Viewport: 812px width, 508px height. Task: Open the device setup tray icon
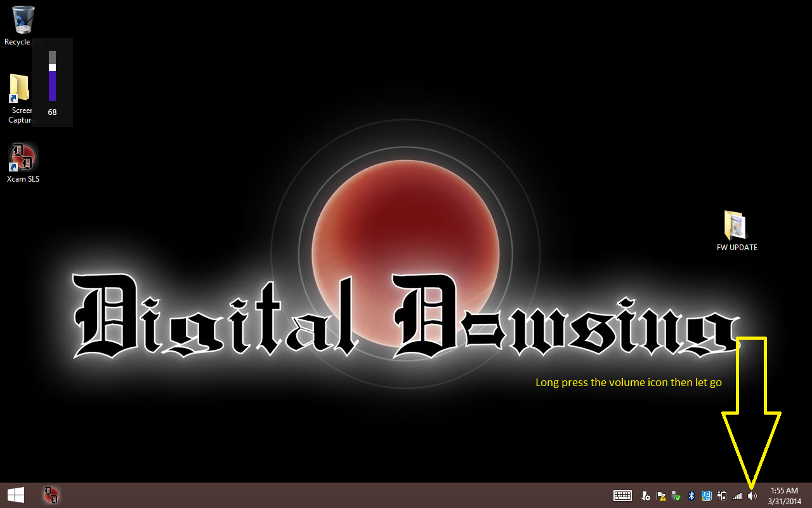[646, 496]
